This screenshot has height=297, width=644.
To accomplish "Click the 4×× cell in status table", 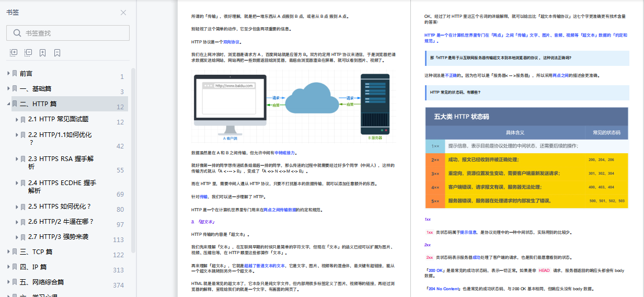I will click(x=435, y=187).
